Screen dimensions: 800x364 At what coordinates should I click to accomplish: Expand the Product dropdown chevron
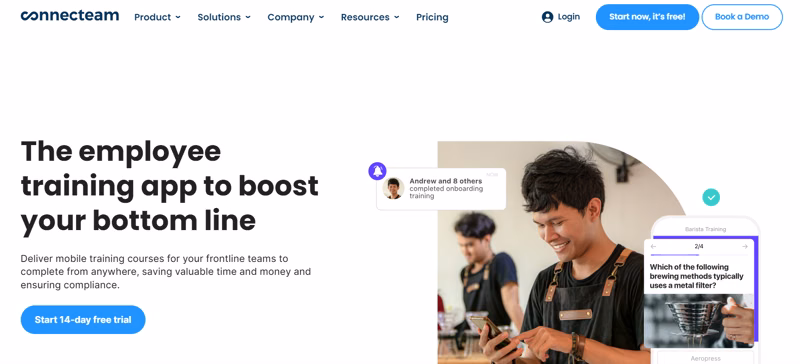point(178,17)
